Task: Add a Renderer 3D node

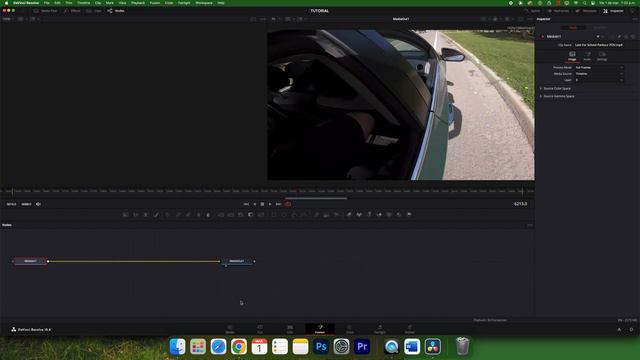Action: click(409, 214)
